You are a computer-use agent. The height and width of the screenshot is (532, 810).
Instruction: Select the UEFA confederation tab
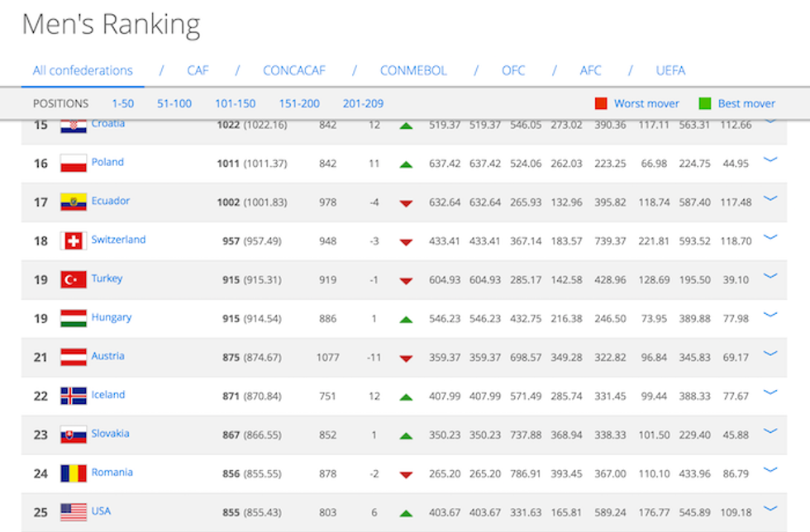click(670, 70)
